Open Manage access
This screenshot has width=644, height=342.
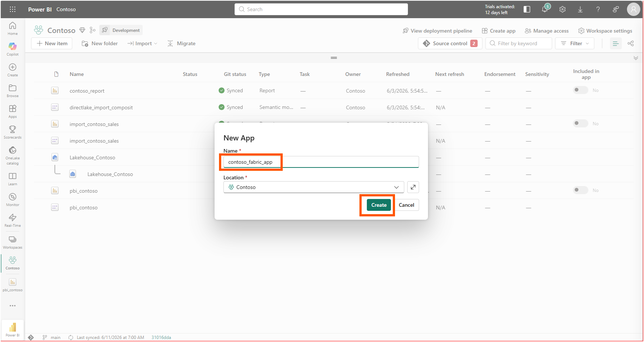pyautogui.click(x=547, y=31)
